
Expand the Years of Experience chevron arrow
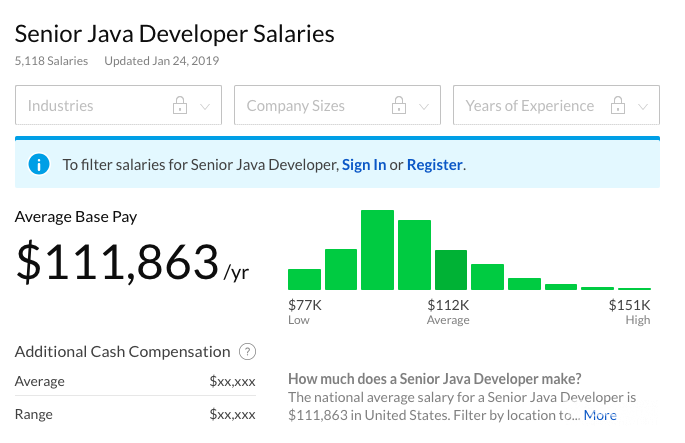coord(643,106)
